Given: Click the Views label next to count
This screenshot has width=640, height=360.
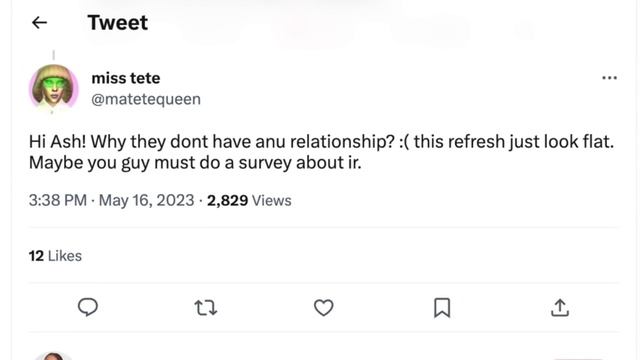Looking at the screenshot, I should [271, 200].
